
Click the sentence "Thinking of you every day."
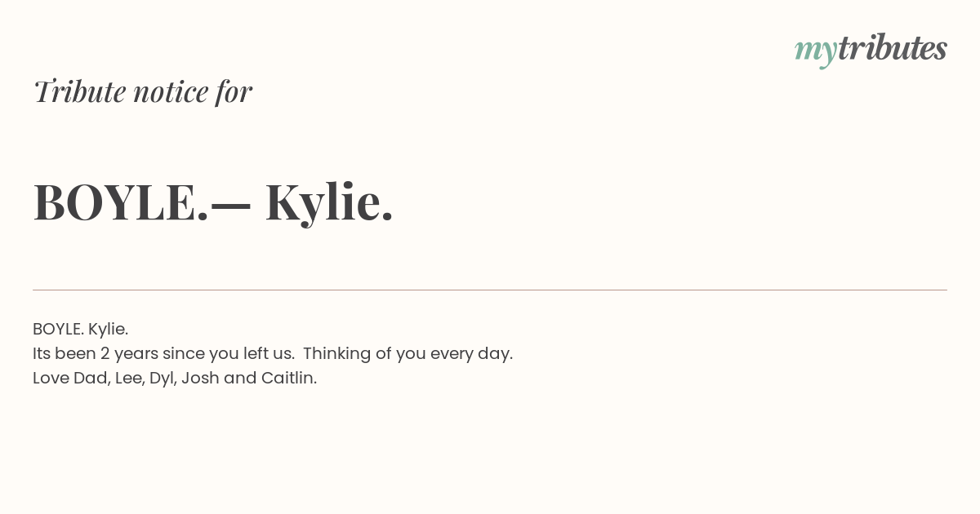coord(408,353)
